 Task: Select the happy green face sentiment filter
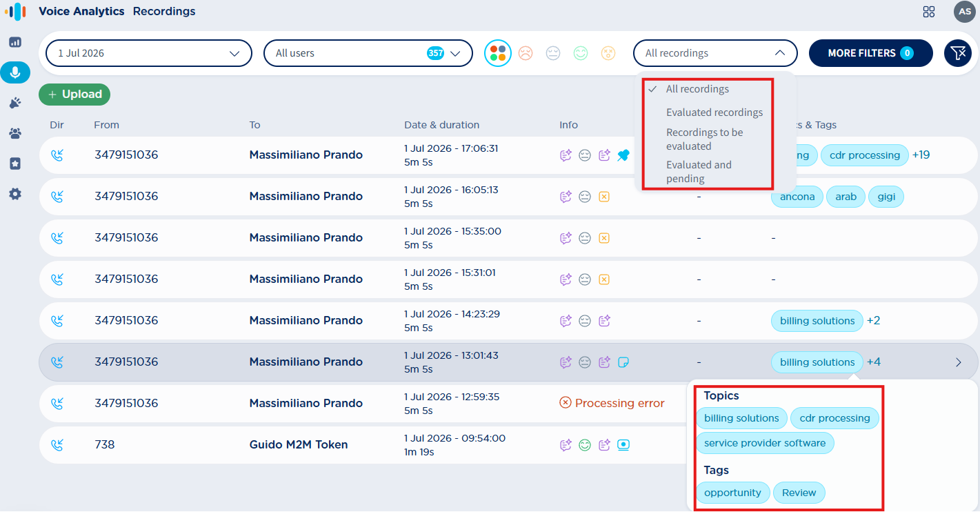tap(581, 53)
